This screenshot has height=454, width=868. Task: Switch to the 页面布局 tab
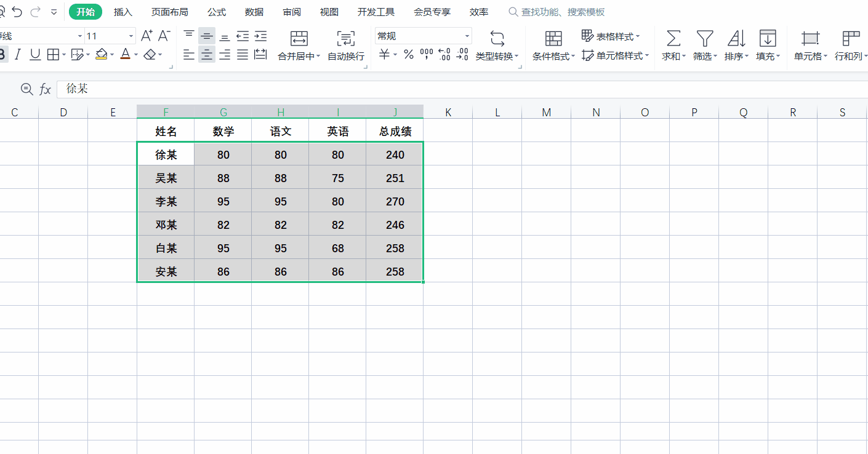[170, 12]
